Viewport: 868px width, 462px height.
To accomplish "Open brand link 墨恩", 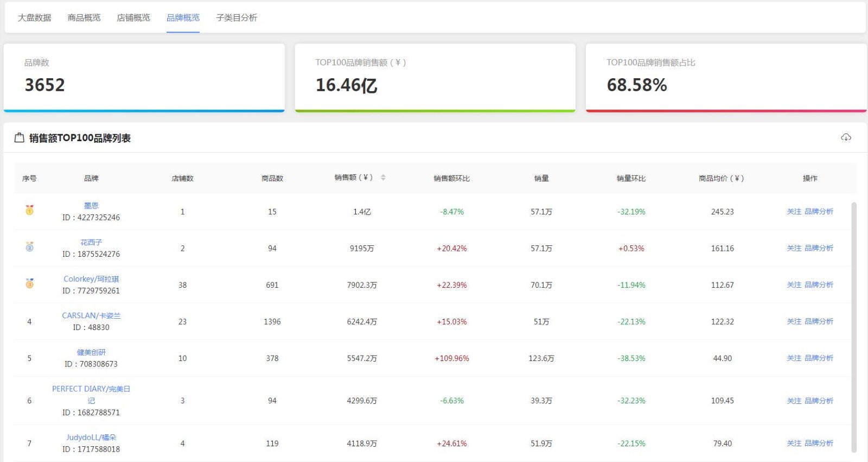I will tap(91, 206).
